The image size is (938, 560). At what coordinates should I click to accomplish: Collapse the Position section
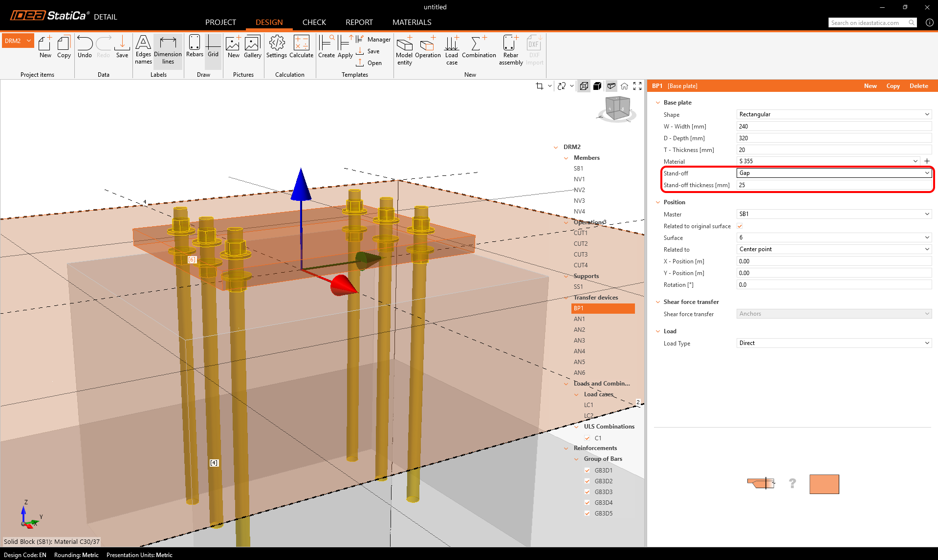[658, 202]
